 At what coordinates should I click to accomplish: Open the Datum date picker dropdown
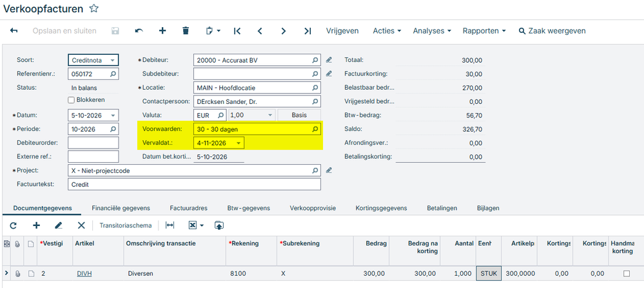(113, 115)
